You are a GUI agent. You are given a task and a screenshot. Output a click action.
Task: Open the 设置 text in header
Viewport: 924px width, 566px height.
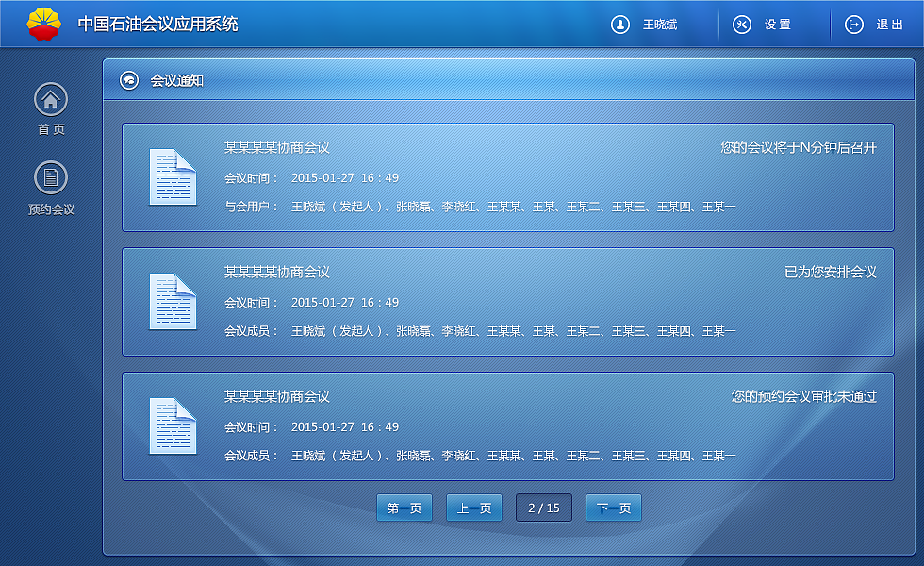(778, 25)
